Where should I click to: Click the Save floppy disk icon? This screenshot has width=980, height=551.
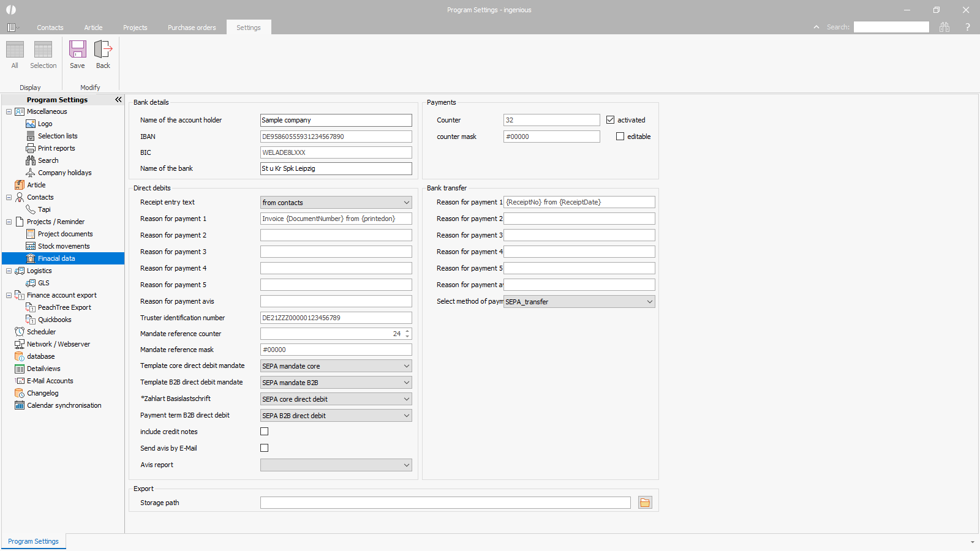77,50
